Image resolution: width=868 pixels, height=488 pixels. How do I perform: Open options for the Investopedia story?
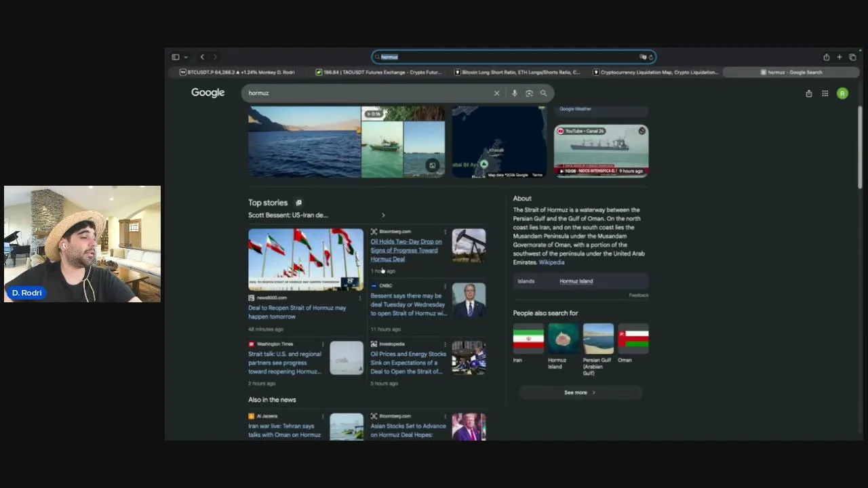click(445, 344)
